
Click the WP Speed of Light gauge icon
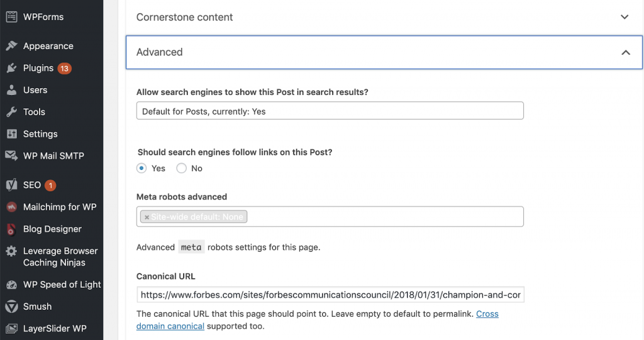click(x=11, y=285)
